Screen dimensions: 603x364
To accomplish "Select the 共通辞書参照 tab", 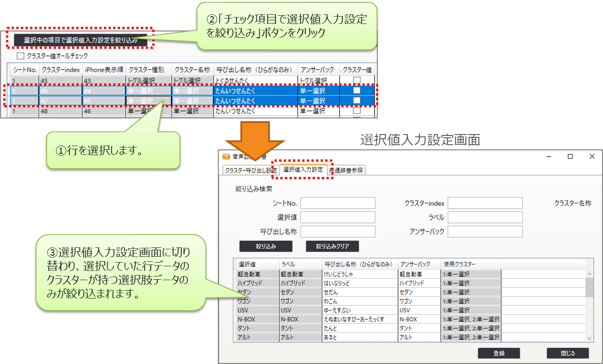I will (x=348, y=170).
